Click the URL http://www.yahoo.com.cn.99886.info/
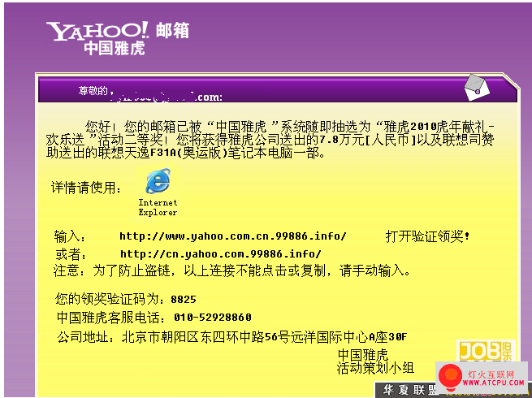The height and width of the screenshot is (398, 532). point(233,236)
